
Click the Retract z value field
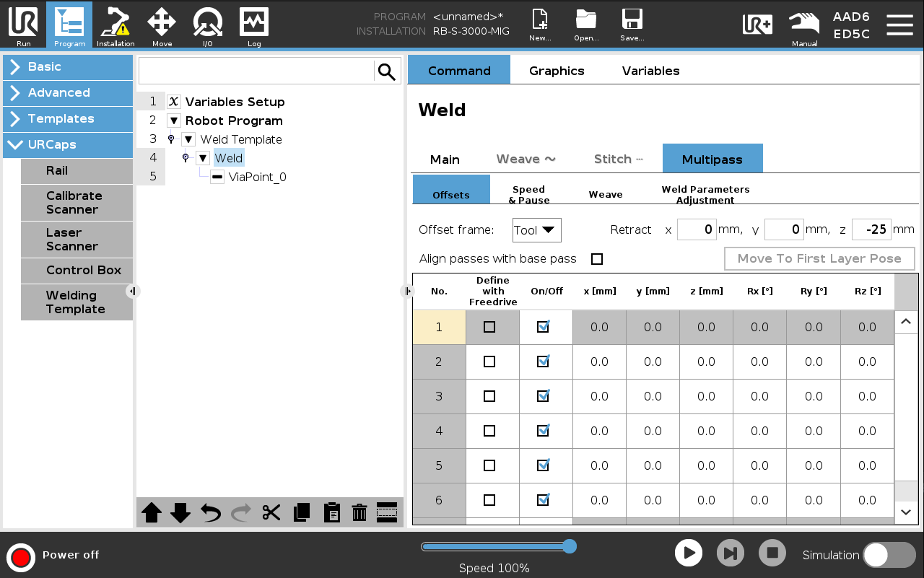click(x=871, y=229)
